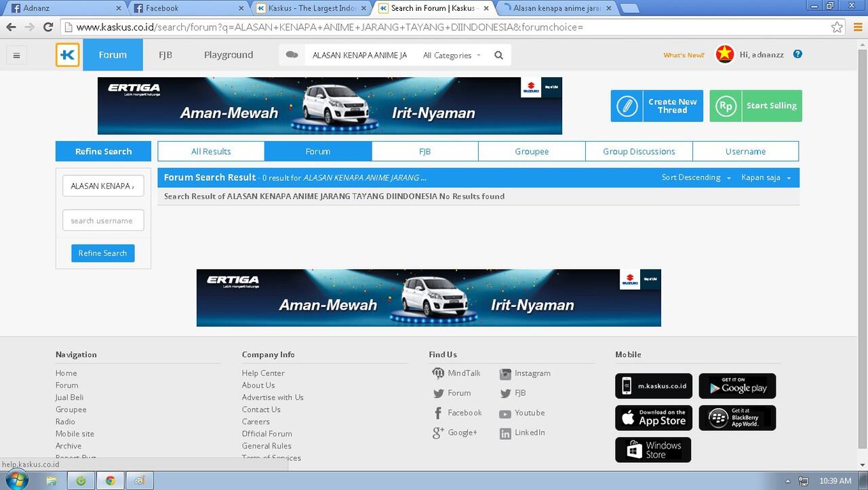Open the Group Discussions tab
This screenshot has height=490, width=868.
point(639,151)
